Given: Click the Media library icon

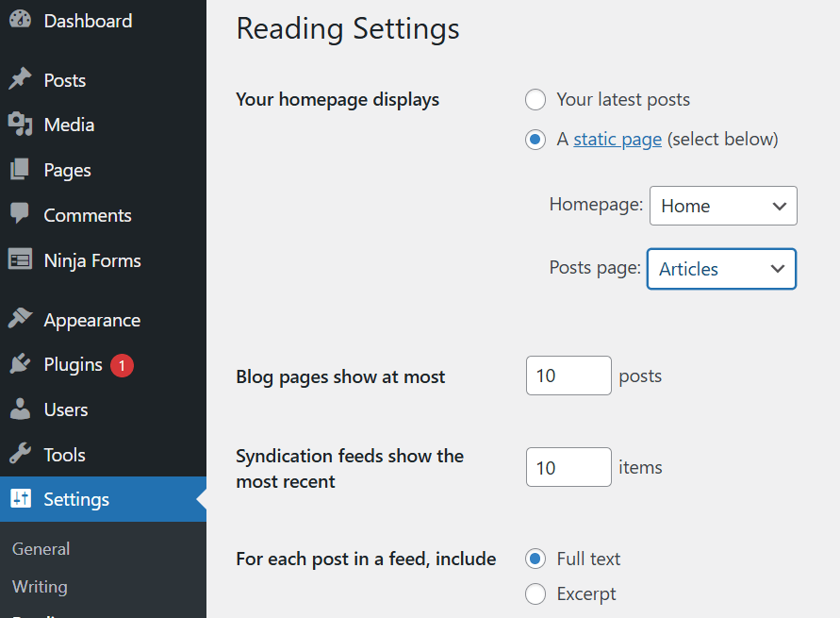Looking at the screenshot, I should coord(21,125).
